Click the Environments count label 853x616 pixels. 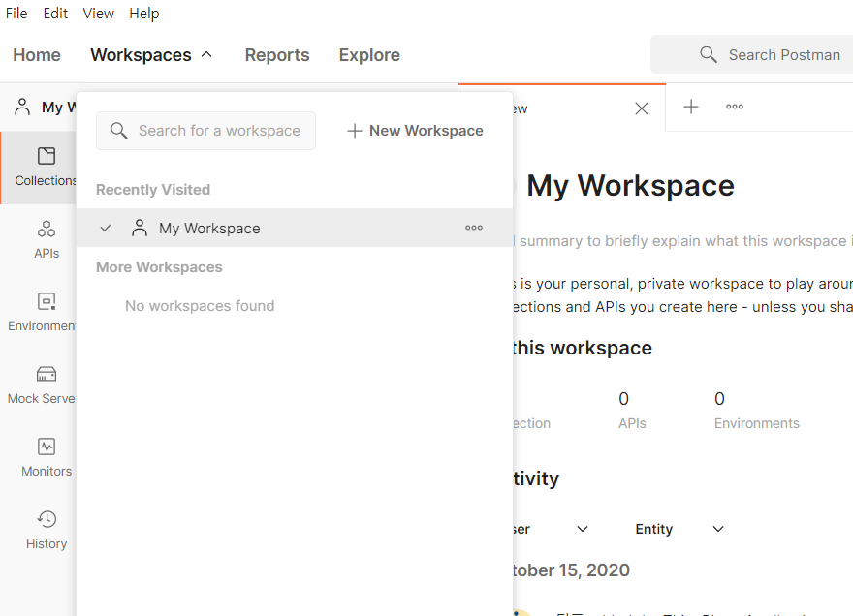[757, 423]
